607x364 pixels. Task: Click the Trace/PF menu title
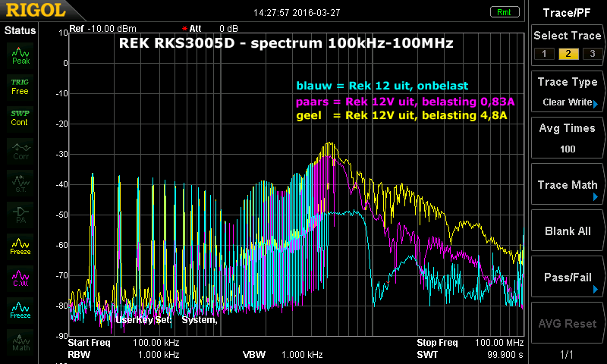pos(567,13)
